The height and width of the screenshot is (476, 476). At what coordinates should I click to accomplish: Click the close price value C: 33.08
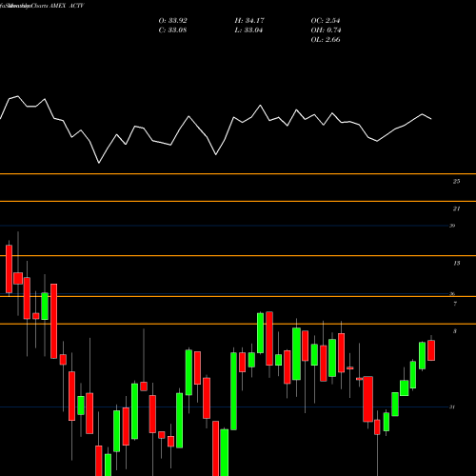click(x=172, y=30)
